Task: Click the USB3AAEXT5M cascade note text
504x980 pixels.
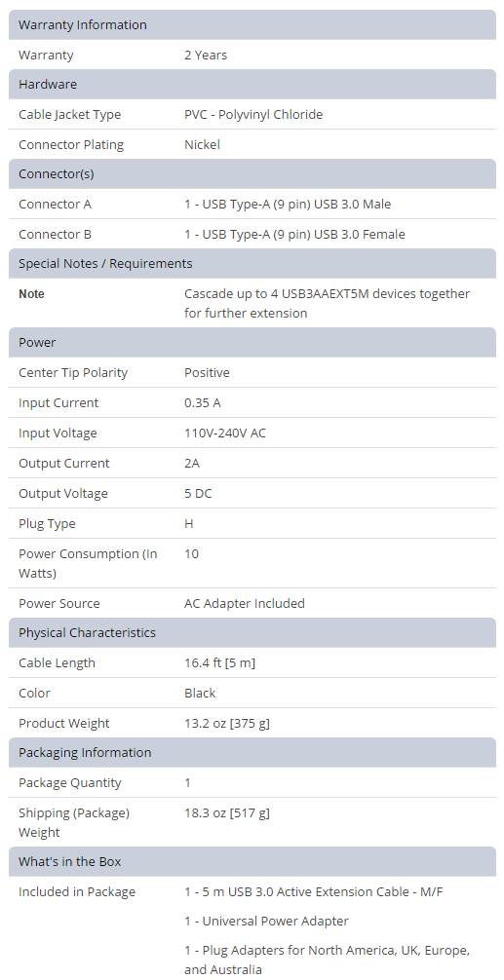Action: [x=327, y=303]
